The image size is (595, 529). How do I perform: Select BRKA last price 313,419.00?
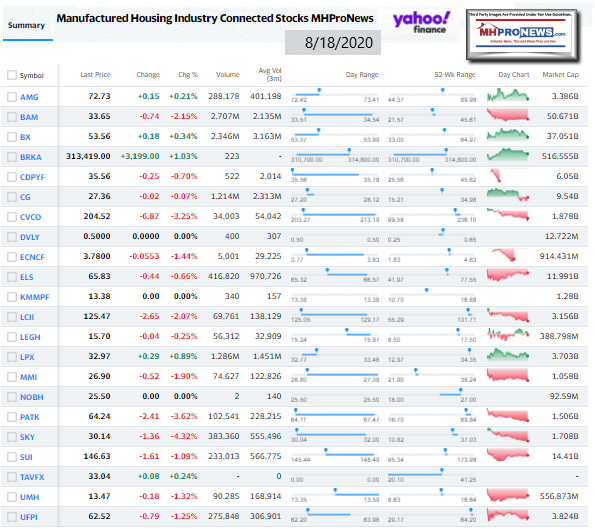[x=88, y=156]
